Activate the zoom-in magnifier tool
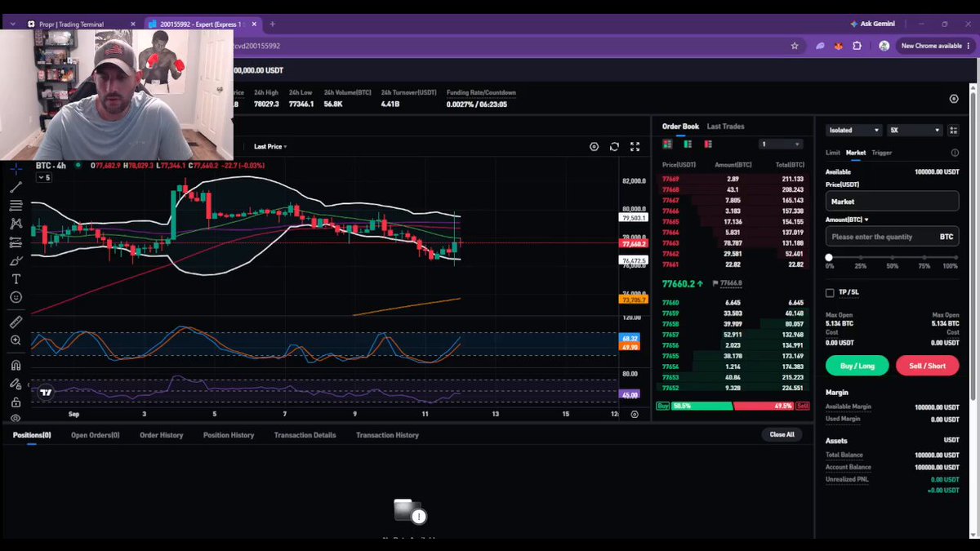The width and height of the screenshot is (980, 551). (16, 340)
